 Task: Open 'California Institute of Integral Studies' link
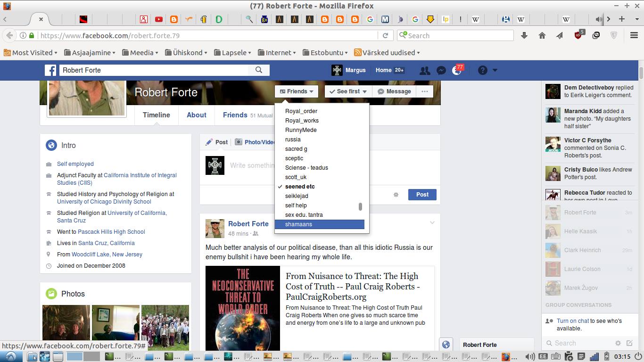coord(117,179)
